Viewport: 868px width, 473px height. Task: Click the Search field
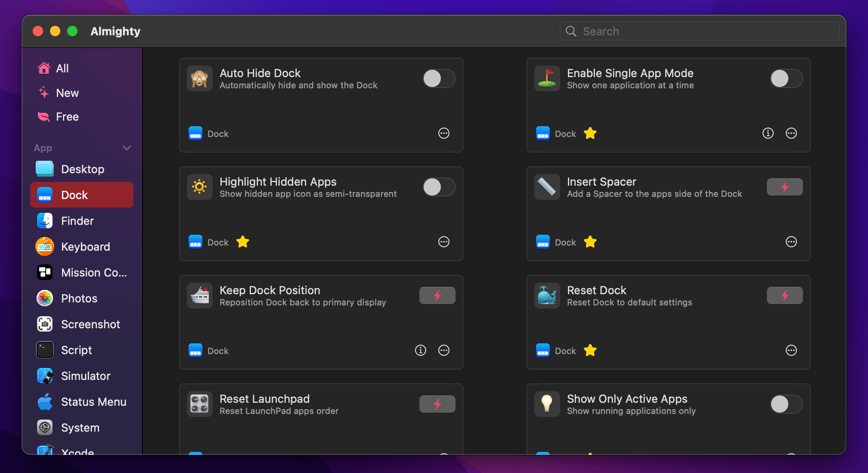click(699, 31)
